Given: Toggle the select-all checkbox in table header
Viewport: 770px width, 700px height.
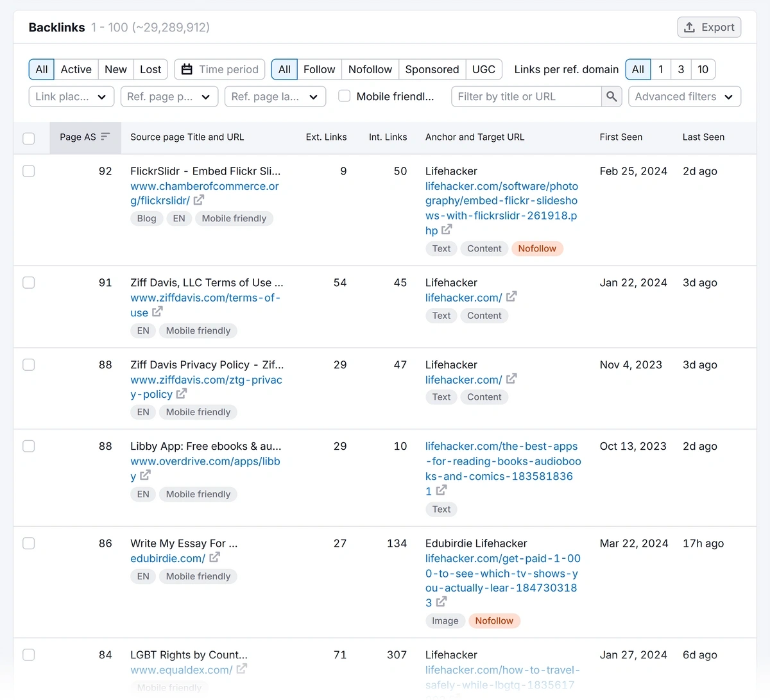Looking at the screenshot, I should point(29,138).
